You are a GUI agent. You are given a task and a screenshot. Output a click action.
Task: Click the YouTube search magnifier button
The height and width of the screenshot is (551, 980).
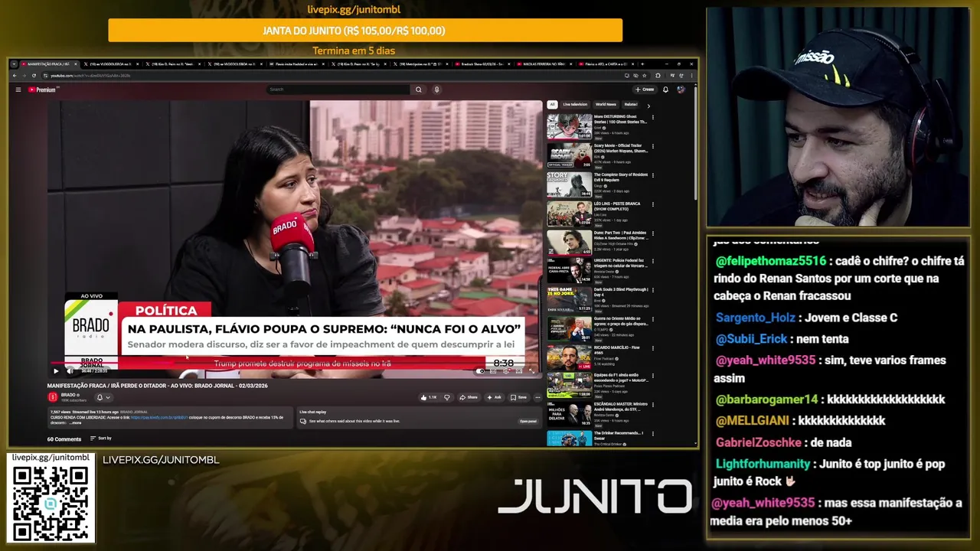pos(418,90)
